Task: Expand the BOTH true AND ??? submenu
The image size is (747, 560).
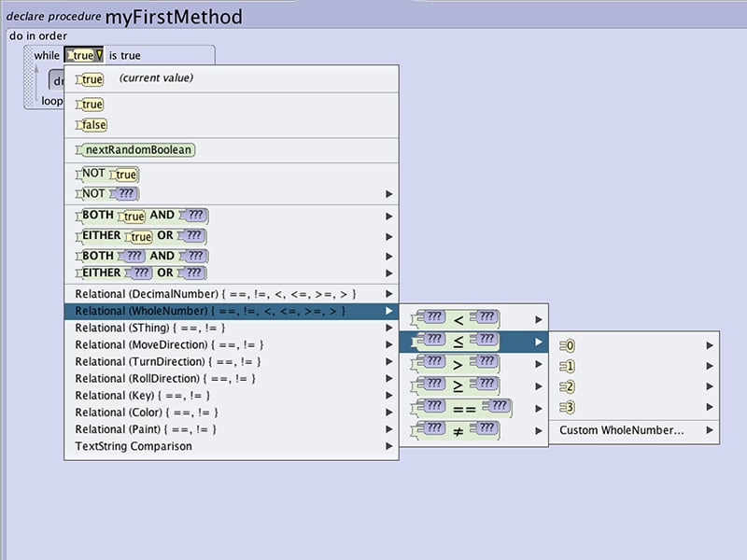Action: point(140,216)
